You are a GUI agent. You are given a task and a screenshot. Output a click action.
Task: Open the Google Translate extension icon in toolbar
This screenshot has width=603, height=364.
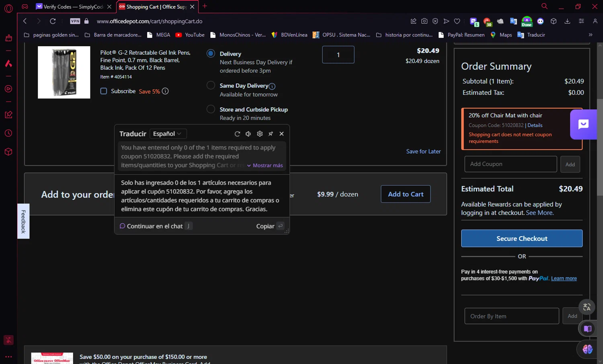point(513,21)
